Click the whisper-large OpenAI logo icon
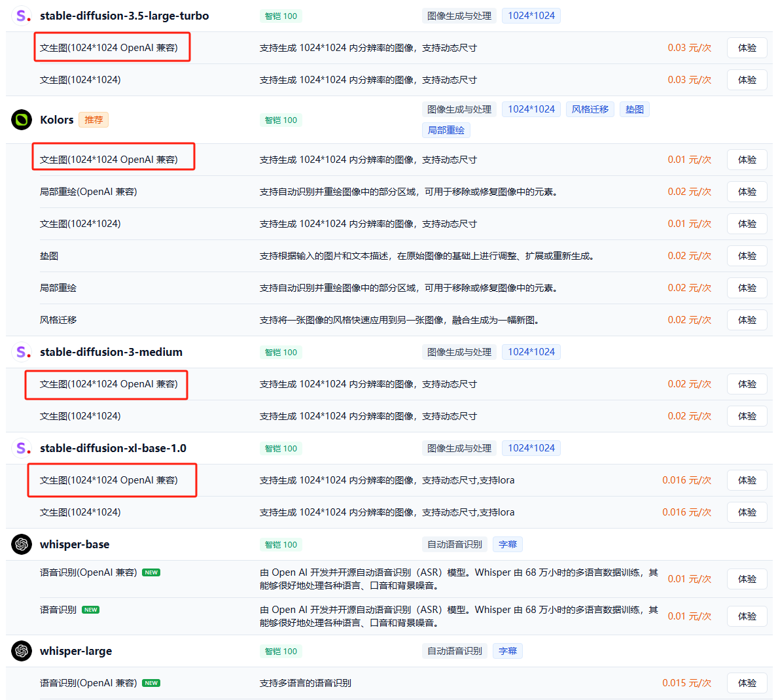The image size is (778, 700). [x=22, y=651]
